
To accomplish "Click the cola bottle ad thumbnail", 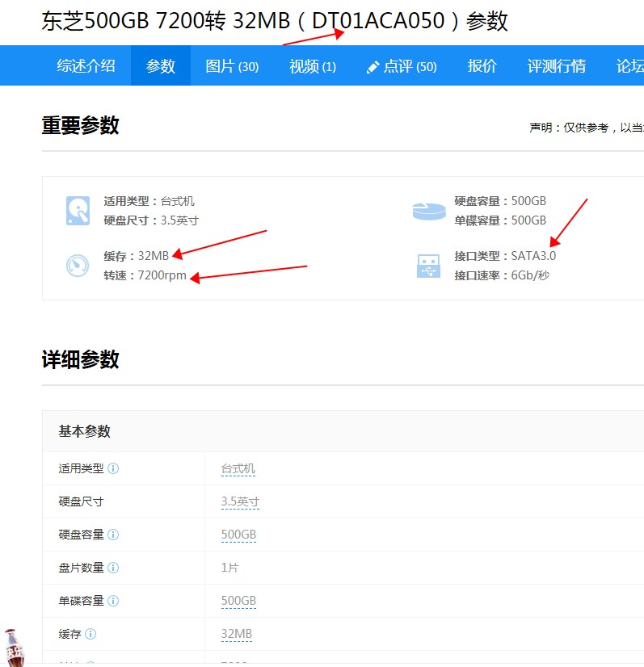I will point(14,648).
